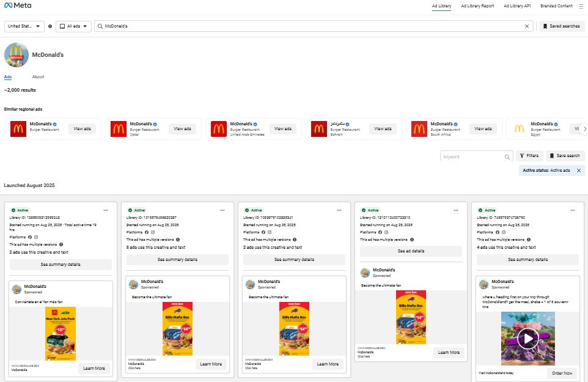588x382 pixels.
Task: Click Facebook platform icon on Jets ad card
Action: click(30, 237)
